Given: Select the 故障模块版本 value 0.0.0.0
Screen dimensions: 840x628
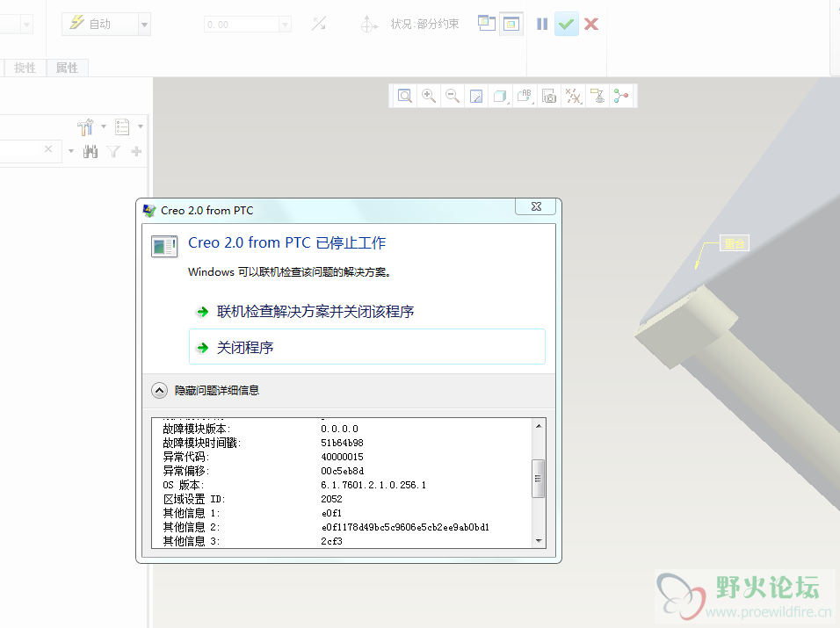Looking at the screenshot, I should [x=340, y=429].
